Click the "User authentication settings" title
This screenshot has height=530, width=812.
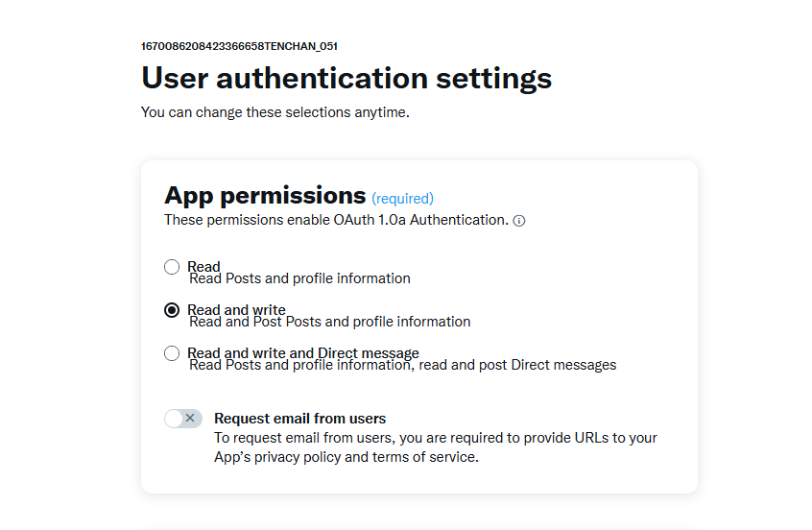point(346,78)
